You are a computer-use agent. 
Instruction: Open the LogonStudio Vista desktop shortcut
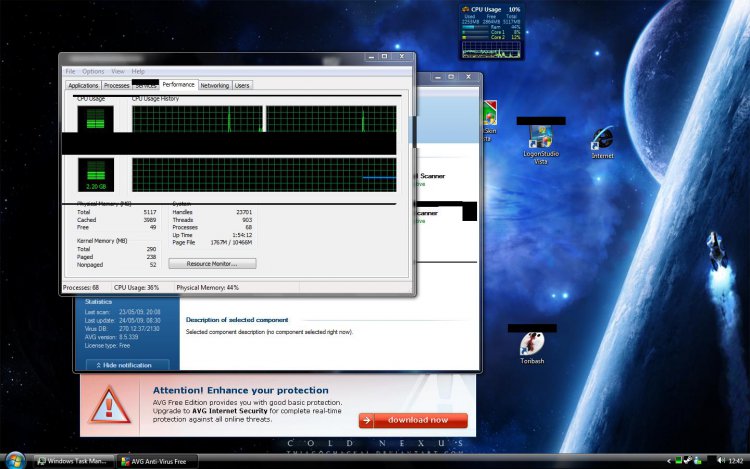[x=540, y=145]
